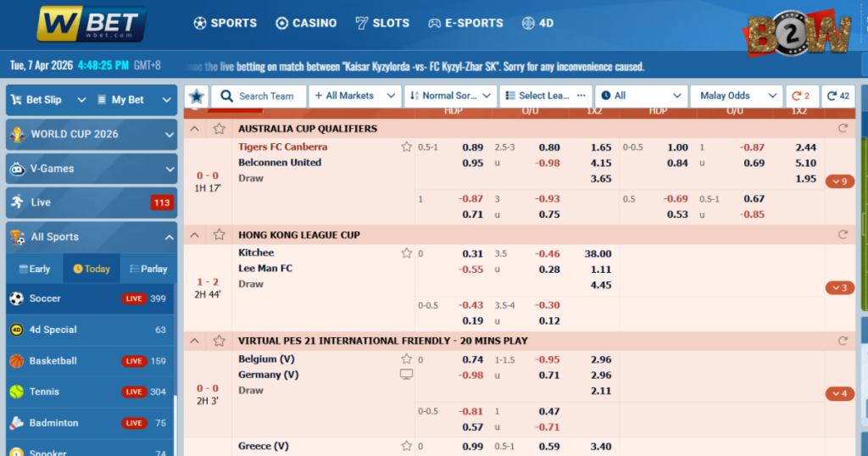This screenshot has height=456, width=868.
Task: Click the red live refresh button
Action: 802,96
